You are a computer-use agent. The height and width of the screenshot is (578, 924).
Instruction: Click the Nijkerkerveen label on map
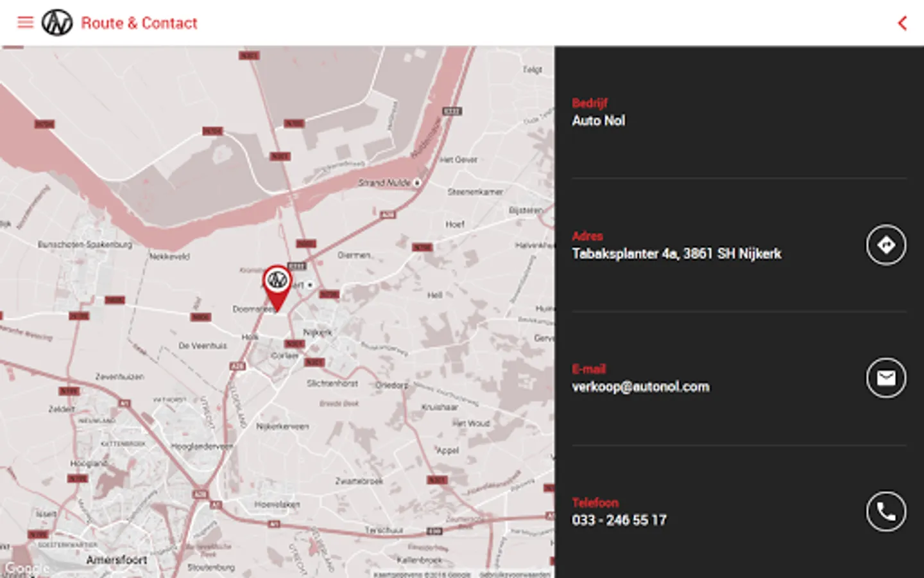pyautogui.click(x=282, y=426)
